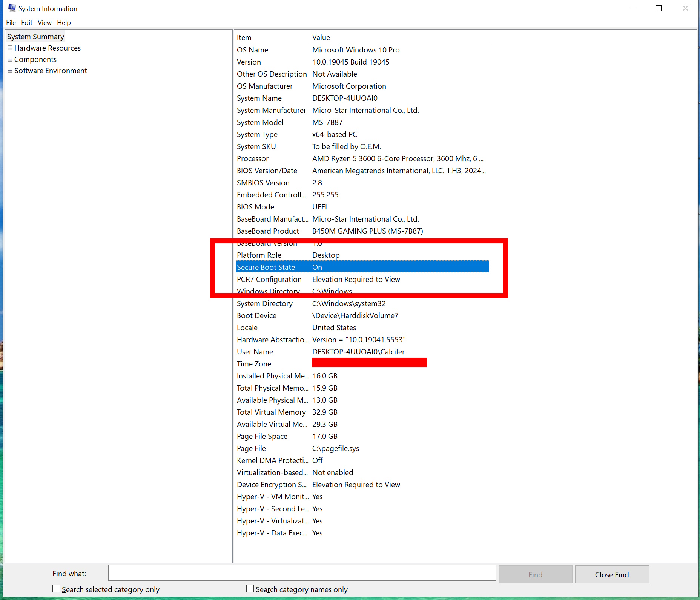This screenshot has height=600, width=700.
Task: Select the Processor row
Action: click(362, 158)
